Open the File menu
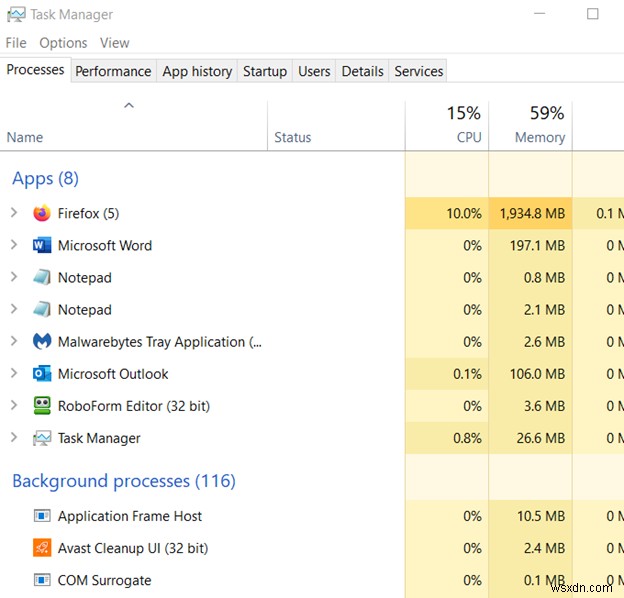The height and width of the screenshot is (598, 624). (x=16, y=43)
